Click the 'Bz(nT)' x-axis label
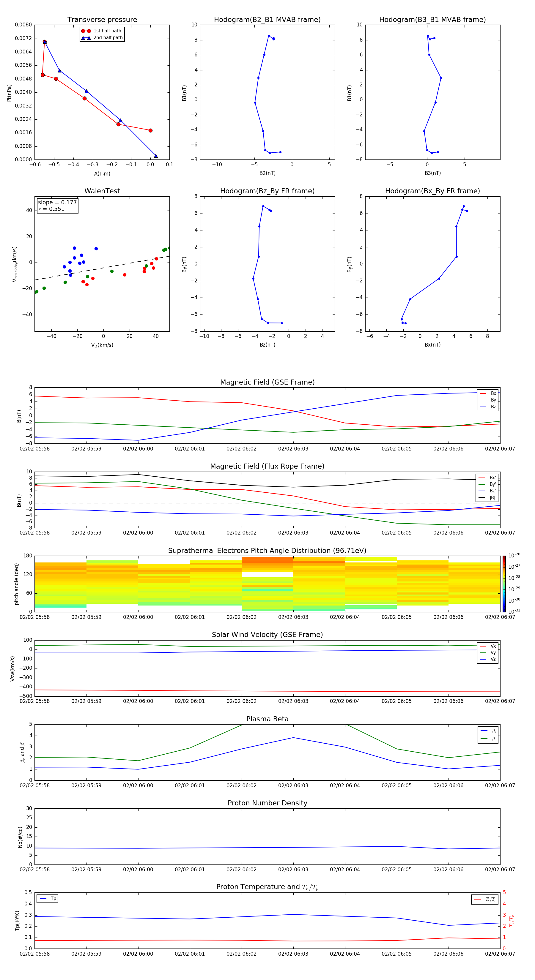 click(267, 345)
